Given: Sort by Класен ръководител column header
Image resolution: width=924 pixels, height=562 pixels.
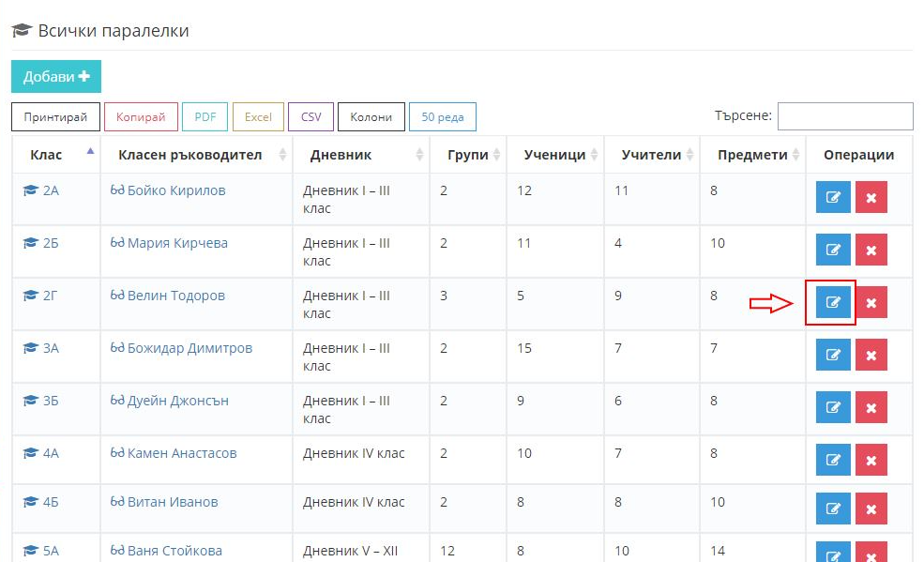Looking at the screenshot, I should click(189, 155).
